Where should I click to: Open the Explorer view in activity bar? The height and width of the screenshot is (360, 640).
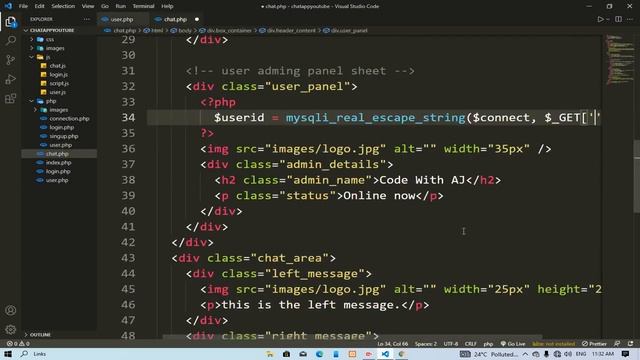coord(11,22)
